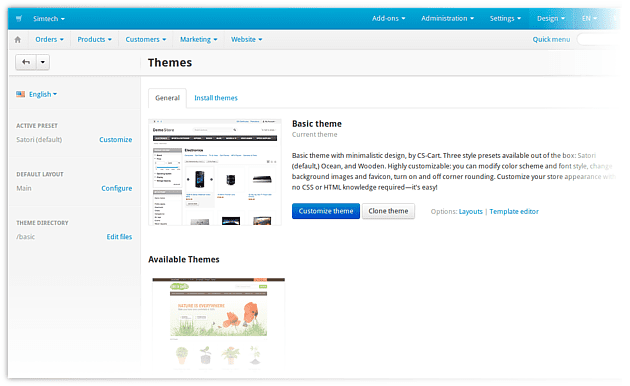The height and width of the screenshot is (386, 630).
Task: Open the Layouts option link
Action: [x=470, y=212]
